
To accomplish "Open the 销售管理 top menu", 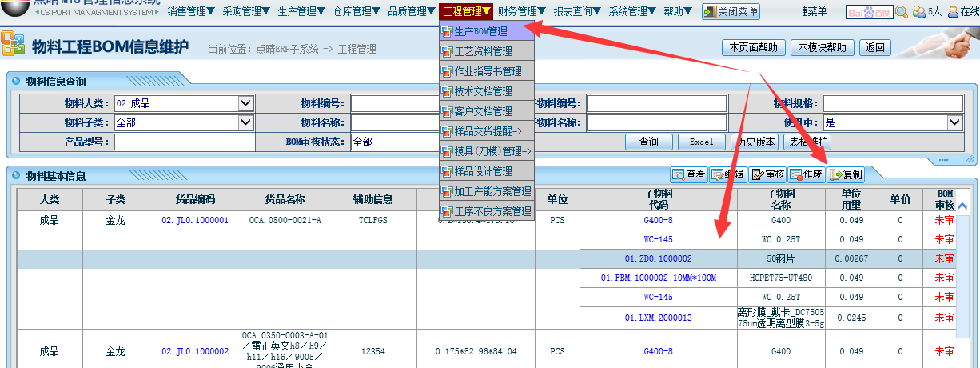I will coord(191,11).
